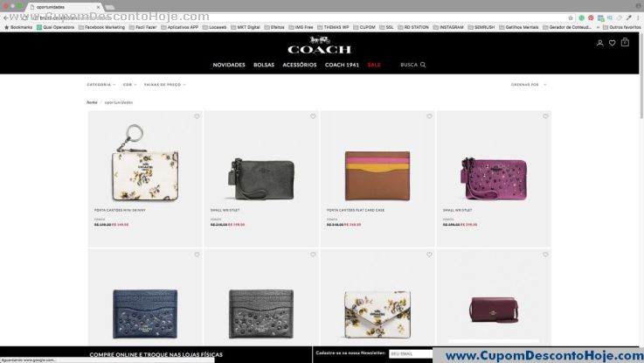Go to the Sale section

pos(374,65)
